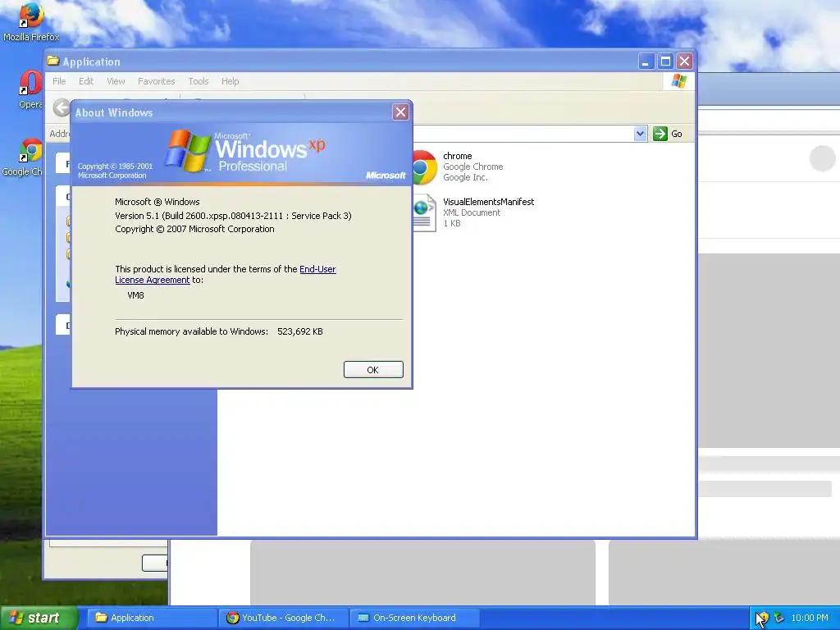Screen dimensions: 840x630
Task: Open the Start menu
Action: [x=39, y=618]
